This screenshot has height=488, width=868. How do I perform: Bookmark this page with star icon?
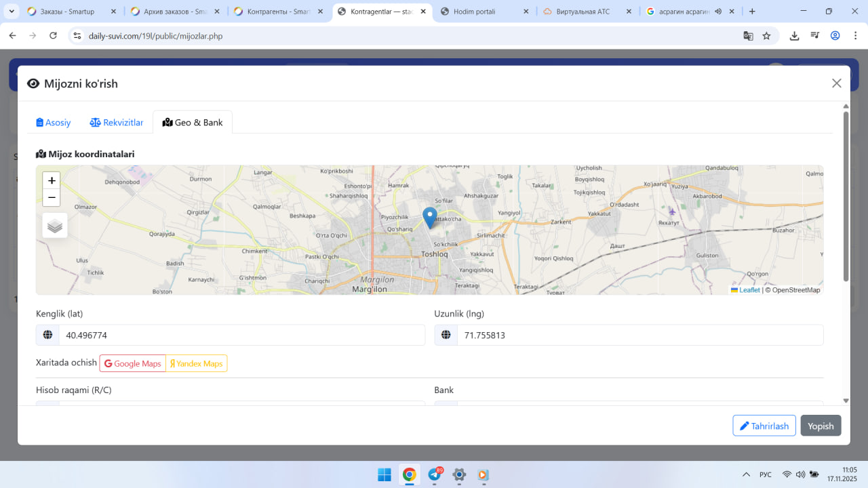point(766,36)
